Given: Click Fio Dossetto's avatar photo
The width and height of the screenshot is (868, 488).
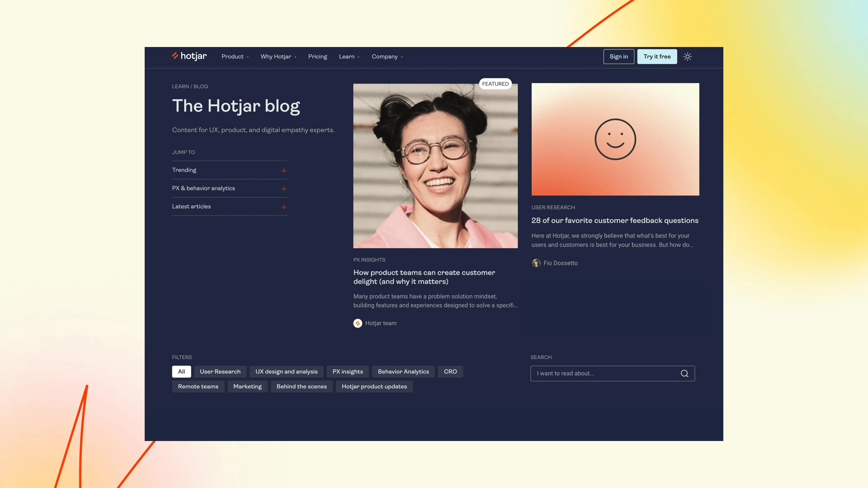Looking at the screenshot, I should pyautogui.click(x=536, y=263).
